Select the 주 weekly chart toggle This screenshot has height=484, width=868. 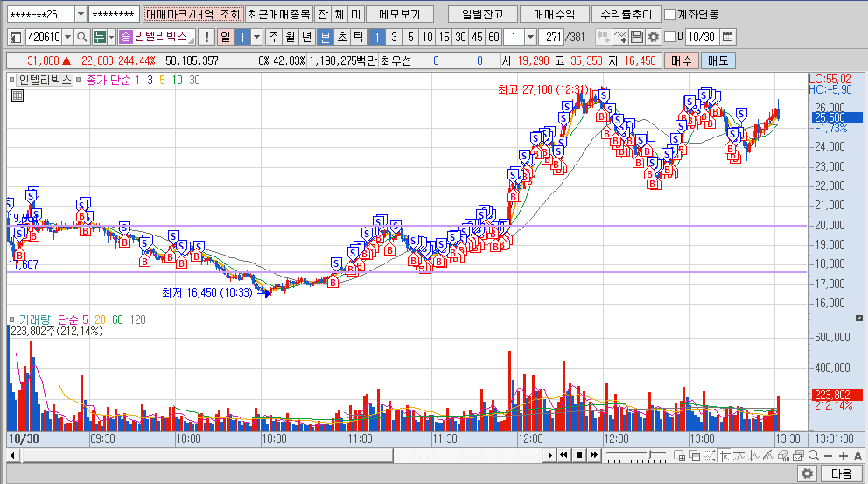click(274, 37)
